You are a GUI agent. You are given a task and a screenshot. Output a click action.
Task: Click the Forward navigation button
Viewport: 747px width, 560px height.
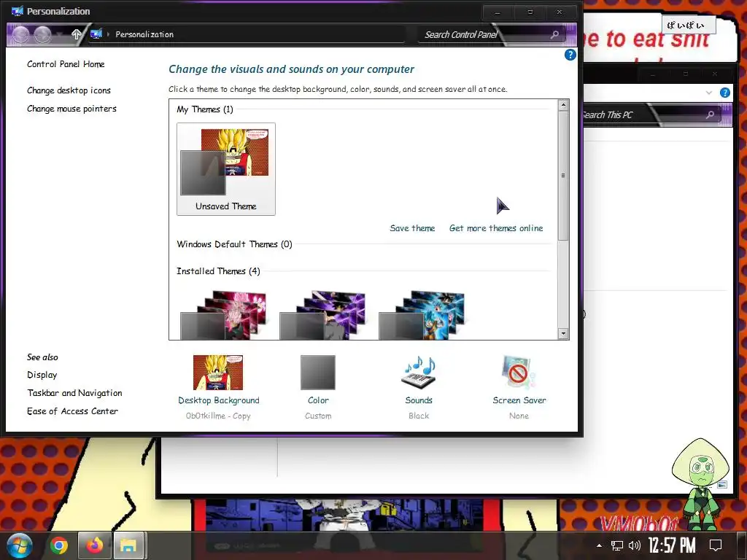[42, 34]
